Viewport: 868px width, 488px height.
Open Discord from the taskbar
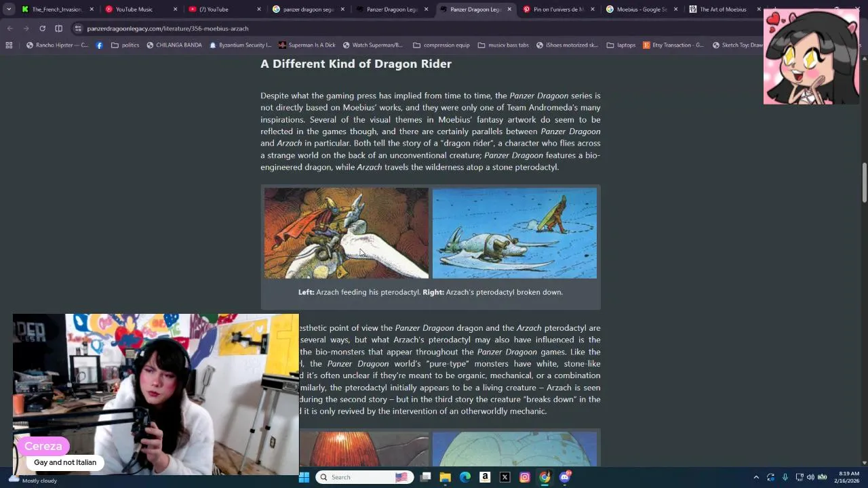[x=565, y=477]
